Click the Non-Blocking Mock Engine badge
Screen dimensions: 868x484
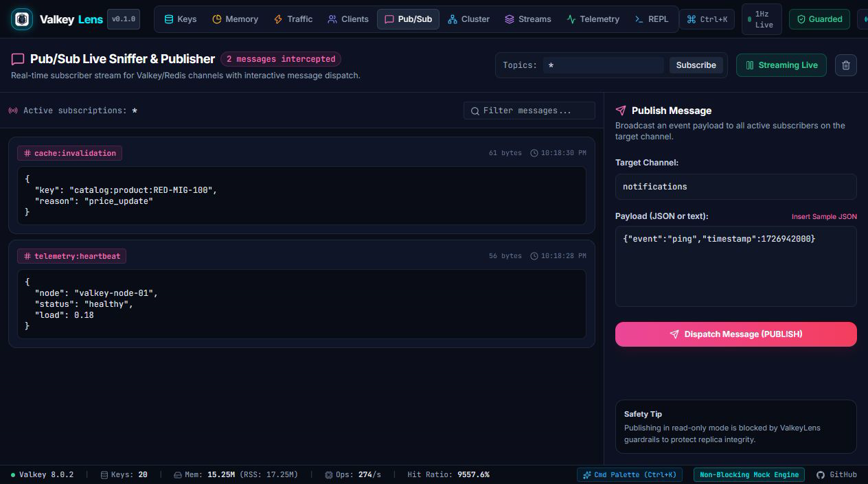[x=749, y=474]
